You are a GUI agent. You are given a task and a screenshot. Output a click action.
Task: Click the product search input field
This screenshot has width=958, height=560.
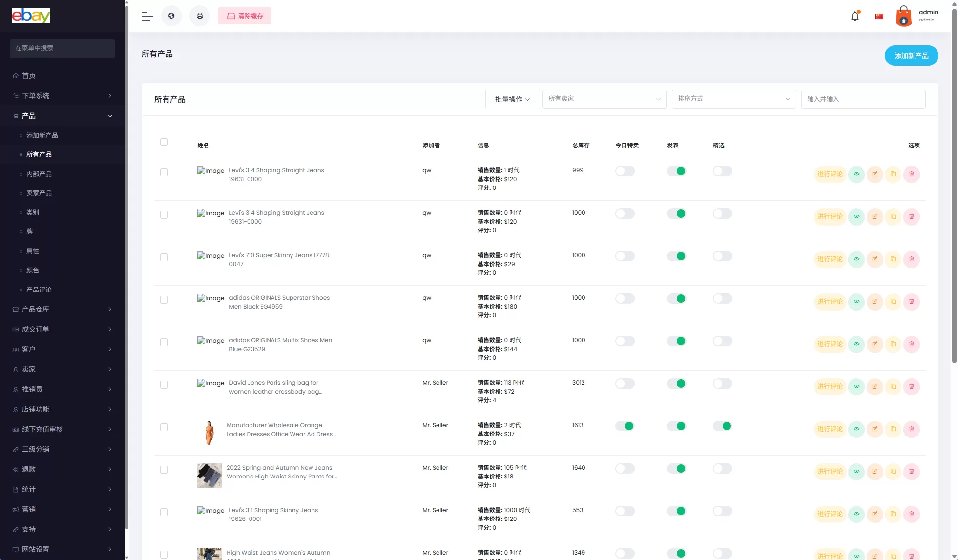[x=863, y=99]
